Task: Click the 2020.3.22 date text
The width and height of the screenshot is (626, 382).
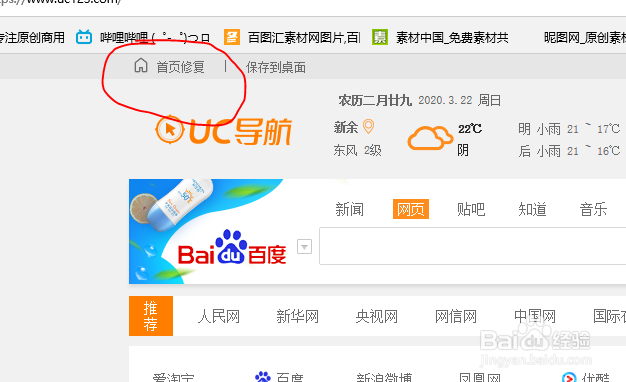Action: (x=445, y=100)
